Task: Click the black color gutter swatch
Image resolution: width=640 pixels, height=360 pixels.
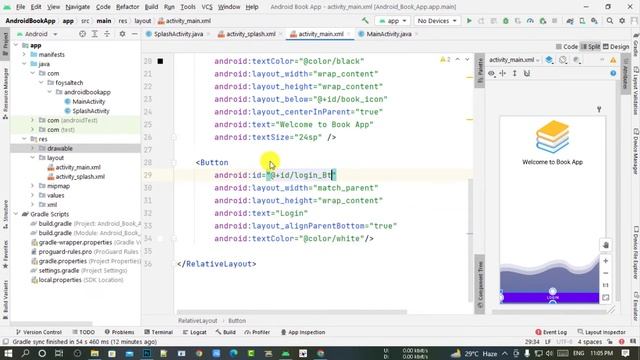Action: 160,61
